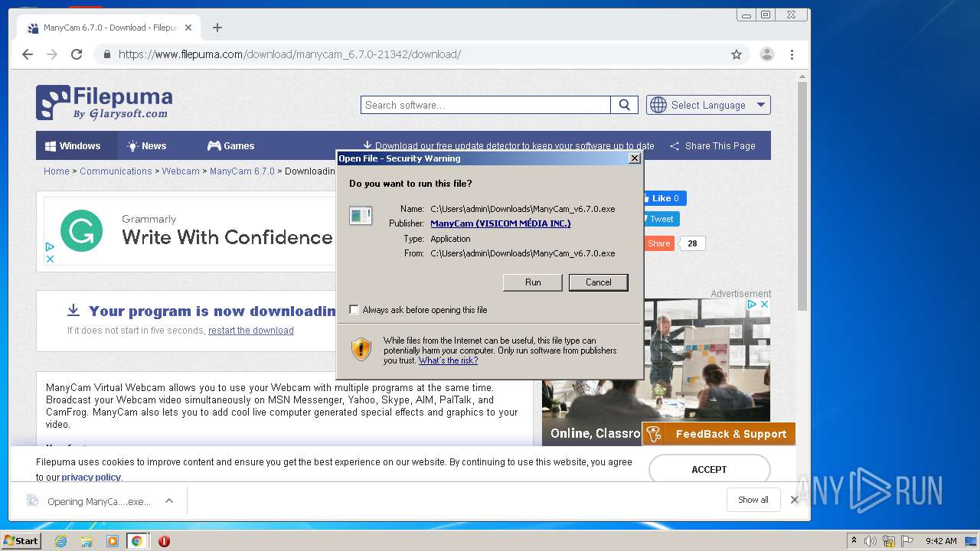Screen dimensions: 980x551
Task: Click the AdChoices icon on Grammarly ad
Action: tap(50, 247)
